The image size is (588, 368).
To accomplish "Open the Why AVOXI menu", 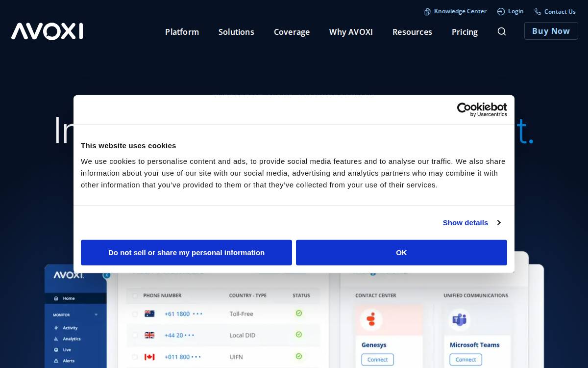I will pyautogui.click(x=351, y=32).
